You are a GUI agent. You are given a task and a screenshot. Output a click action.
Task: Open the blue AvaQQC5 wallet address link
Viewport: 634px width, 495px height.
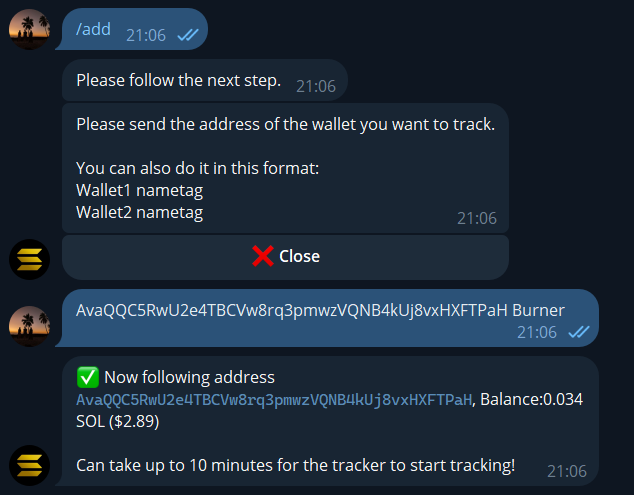274,400
